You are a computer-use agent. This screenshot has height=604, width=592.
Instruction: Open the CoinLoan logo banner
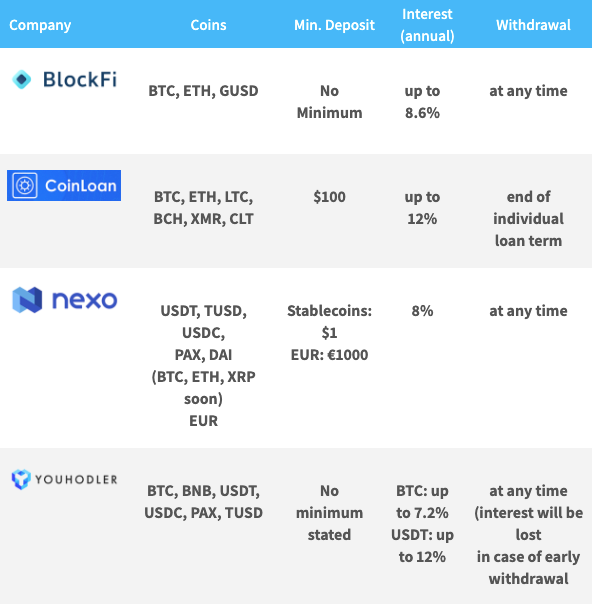pos(64,185)
